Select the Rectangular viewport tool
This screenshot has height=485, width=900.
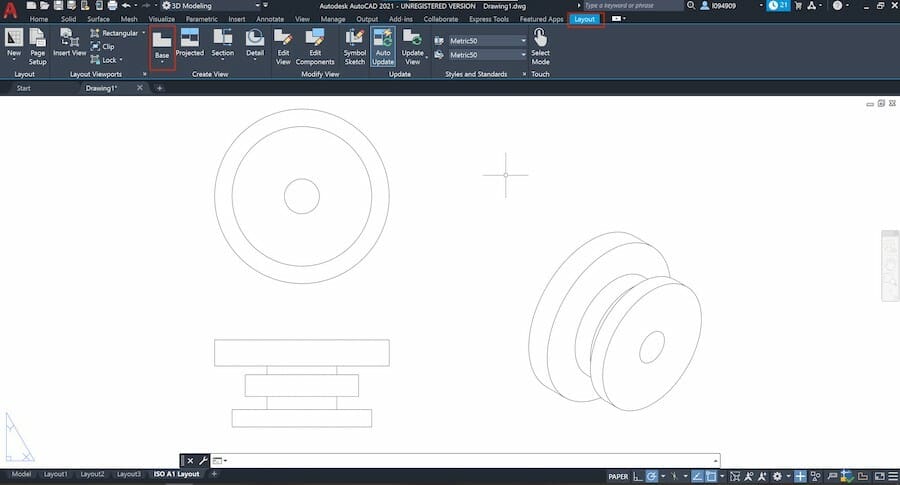114,33
